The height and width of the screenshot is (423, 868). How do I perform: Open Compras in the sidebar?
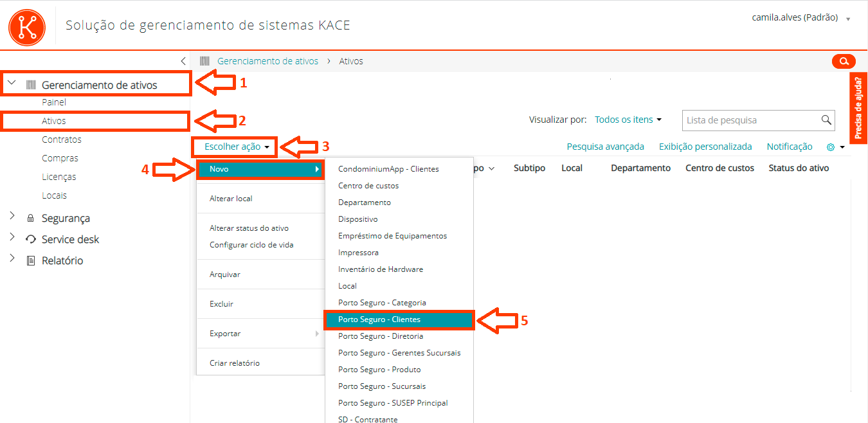60,158
